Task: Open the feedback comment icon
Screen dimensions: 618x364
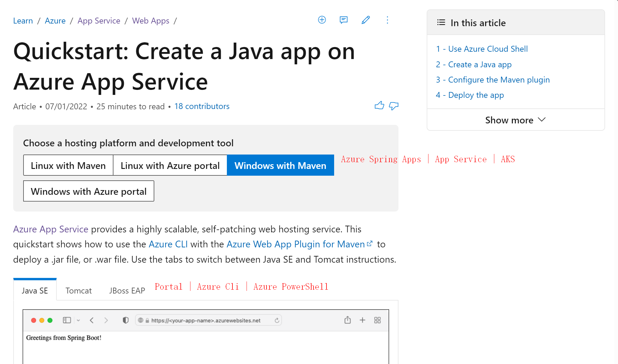Action: point(344,20)
